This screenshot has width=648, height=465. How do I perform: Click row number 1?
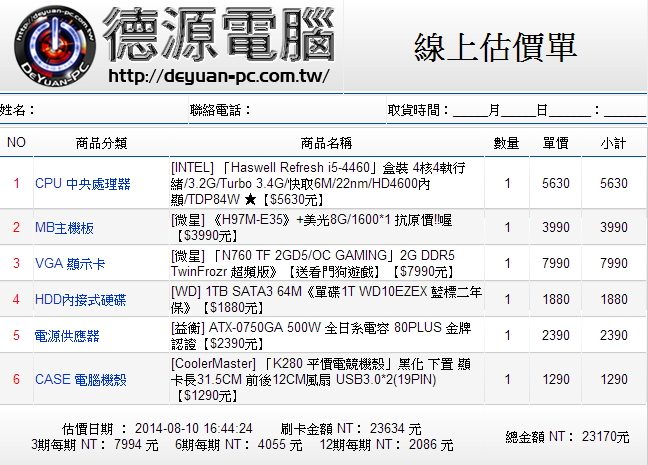[17, 183]
